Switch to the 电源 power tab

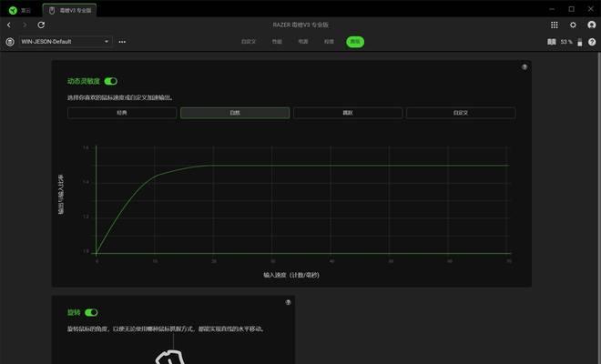303,41
